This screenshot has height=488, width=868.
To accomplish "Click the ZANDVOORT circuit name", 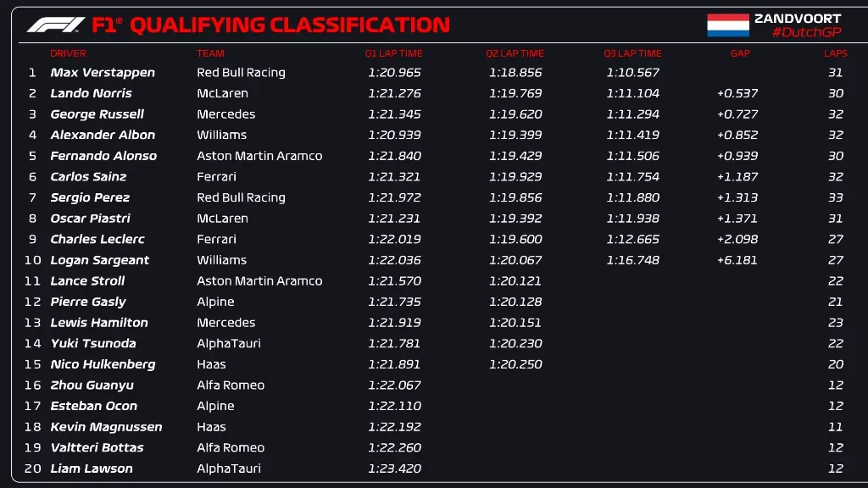I will coord(798,18).
